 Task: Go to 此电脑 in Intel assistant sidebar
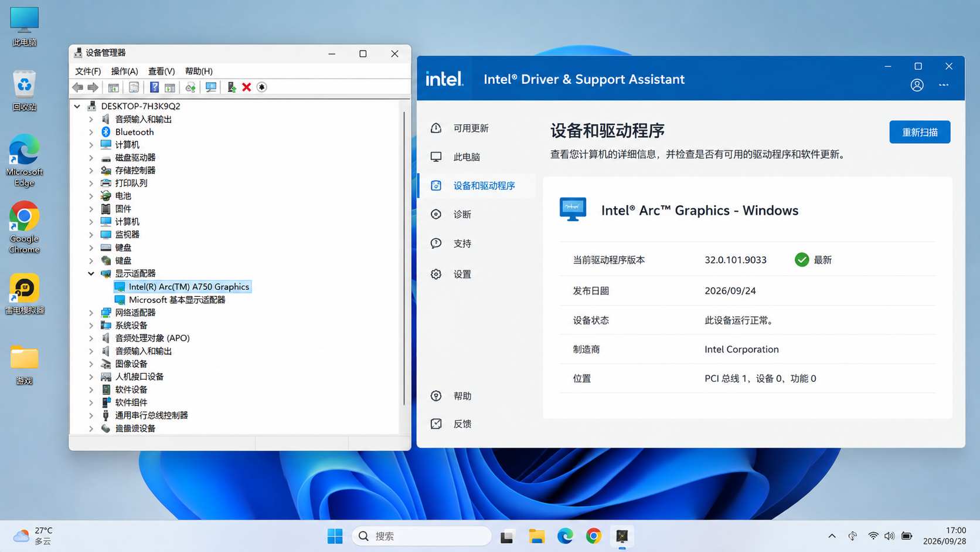click(x=477, y=157)
